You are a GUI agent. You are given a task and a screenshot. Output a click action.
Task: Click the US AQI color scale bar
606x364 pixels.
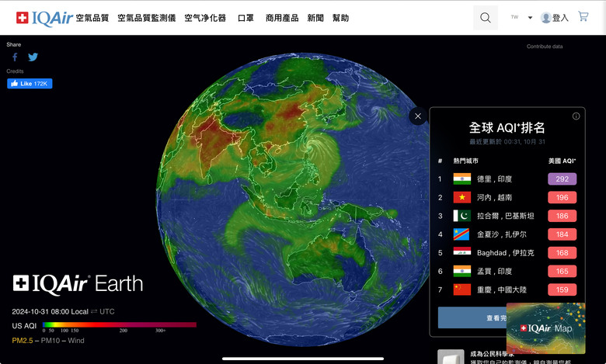pos(120,325)
